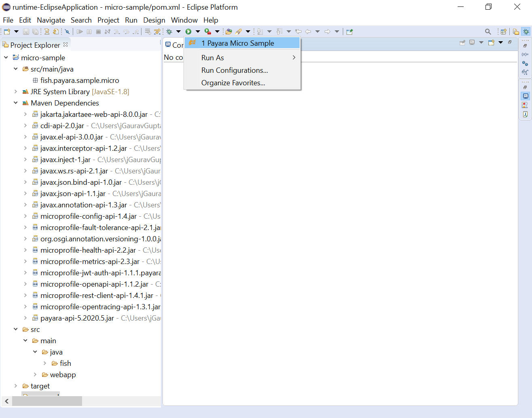The image size is (532, 418).
Task: Click the green Run toolbar icon
Action: (188, 32)
